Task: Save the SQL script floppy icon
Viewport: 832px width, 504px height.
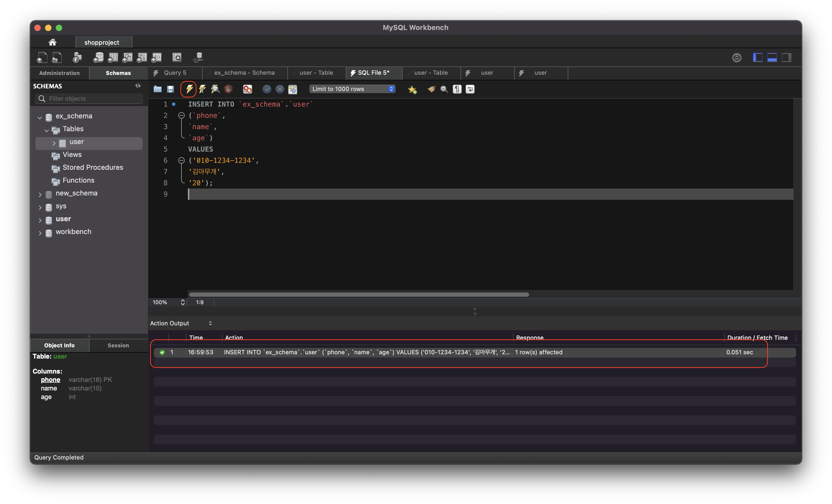Action: point(170,89)
